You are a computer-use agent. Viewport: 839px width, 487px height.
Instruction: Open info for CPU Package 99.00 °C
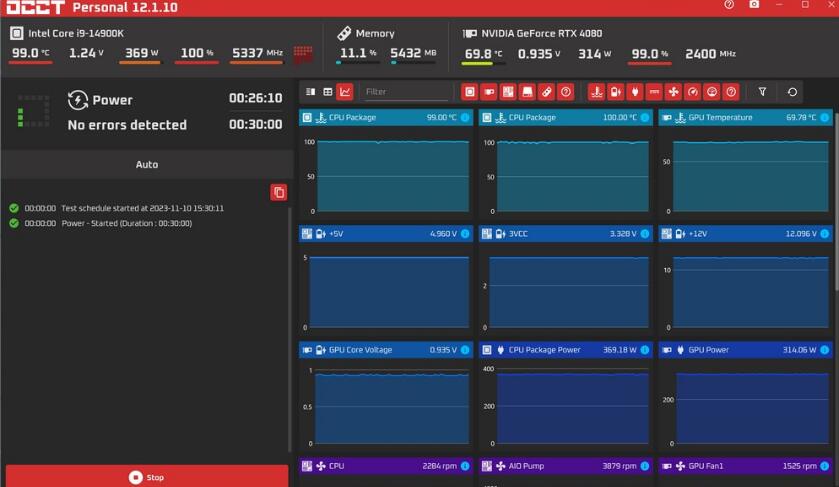click(x=465, y=117)
